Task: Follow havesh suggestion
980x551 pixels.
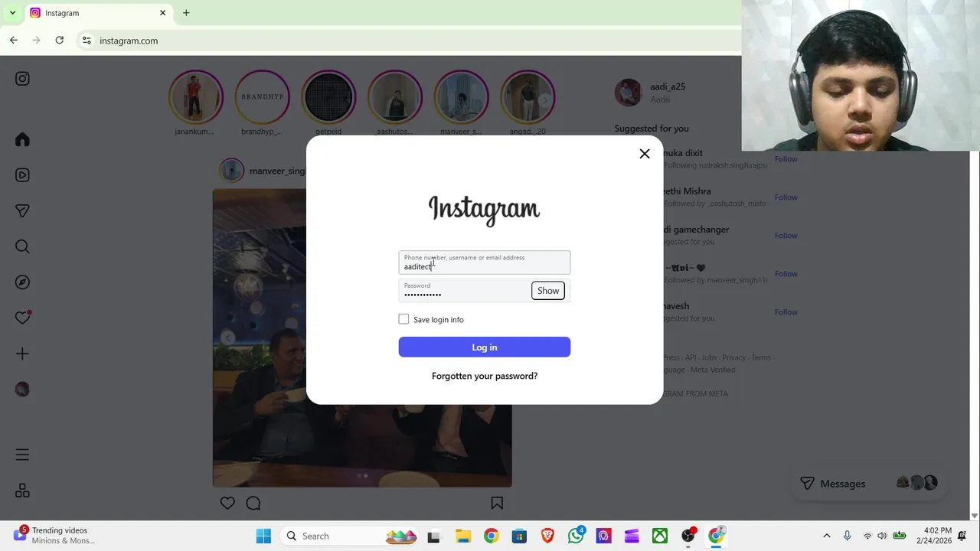Action: click(x=786, y=312)
